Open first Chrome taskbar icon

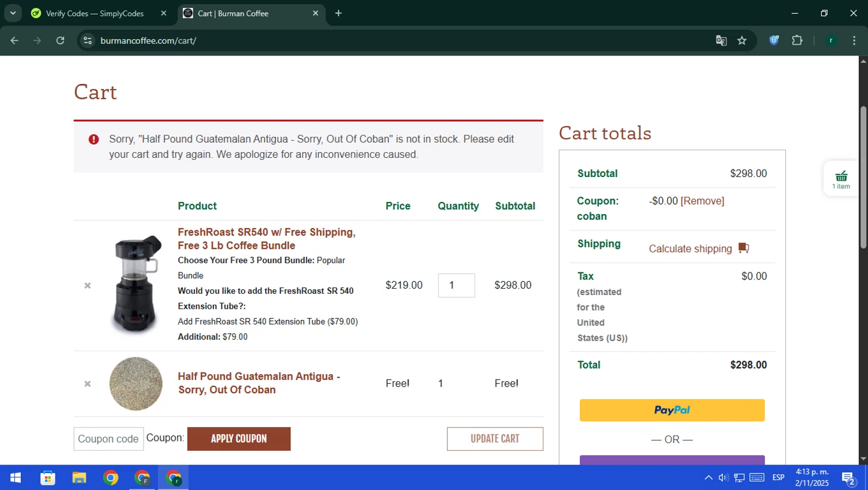pyautogui.click(x=111, y=478)
